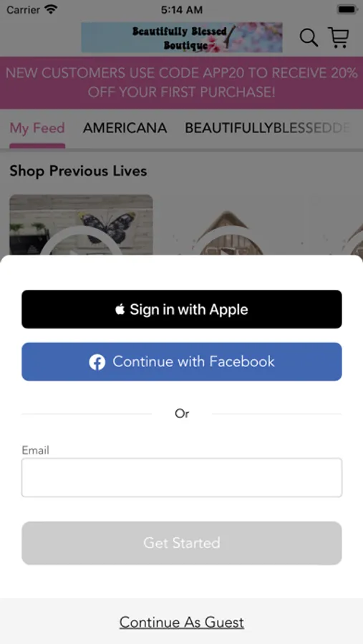
Task: Tap the Apple logo on sign-in button
Action: [120, 309]
